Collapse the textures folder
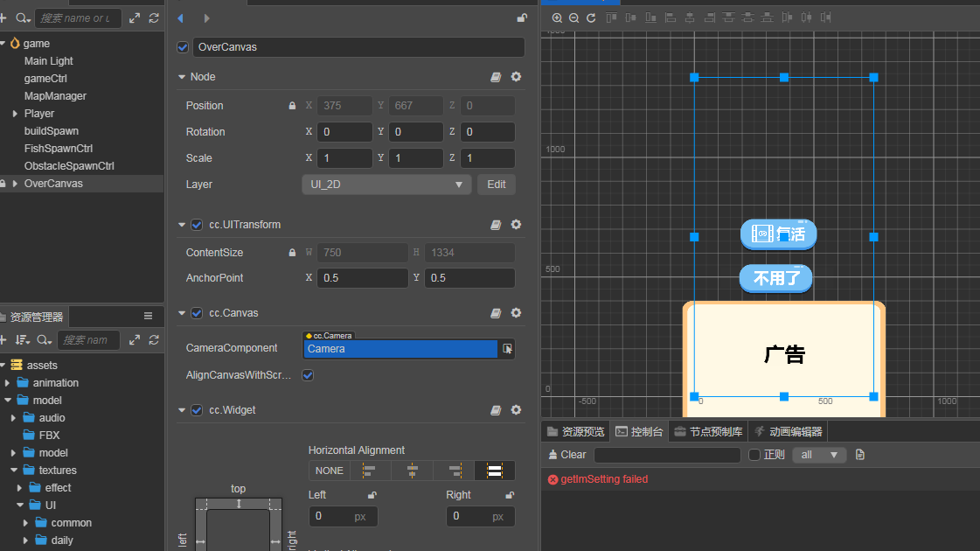Image resolution: width=980 pixels, height=551 pixels. click(x=14, y=471)
